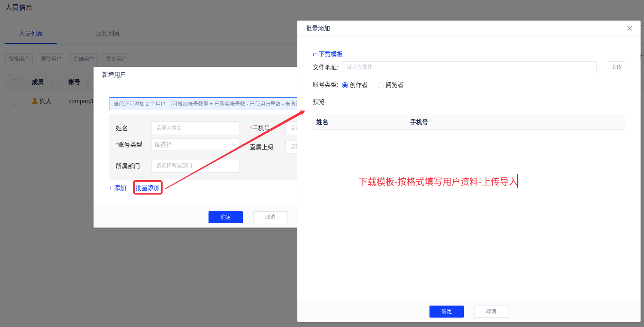Screen dimensions: 644x327
Task: Open the 账号类型 dropdown
Action: tap(195, 144)
